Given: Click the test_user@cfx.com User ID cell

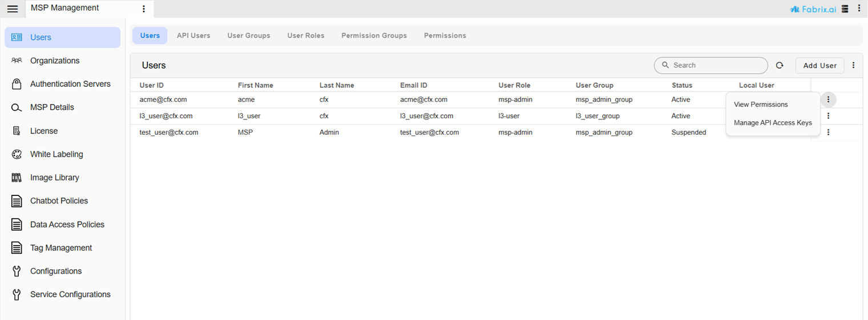Looking at the screenshot, I should click(x=169, y=133).
